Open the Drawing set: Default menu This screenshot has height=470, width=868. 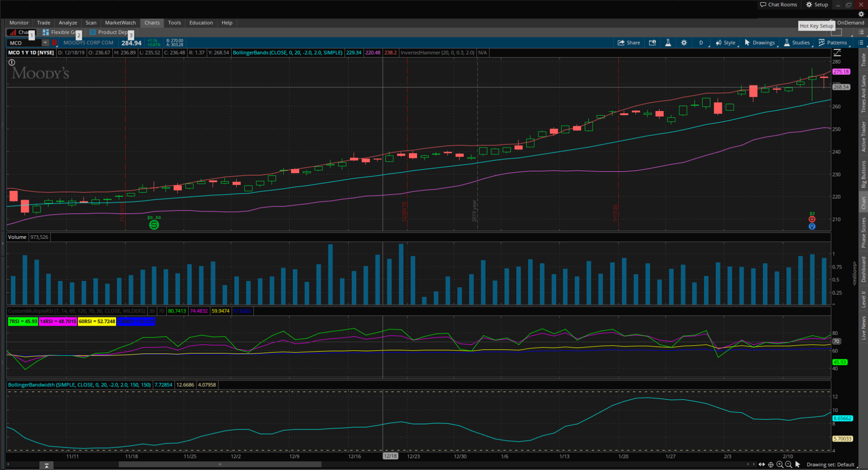pos(831,465)
